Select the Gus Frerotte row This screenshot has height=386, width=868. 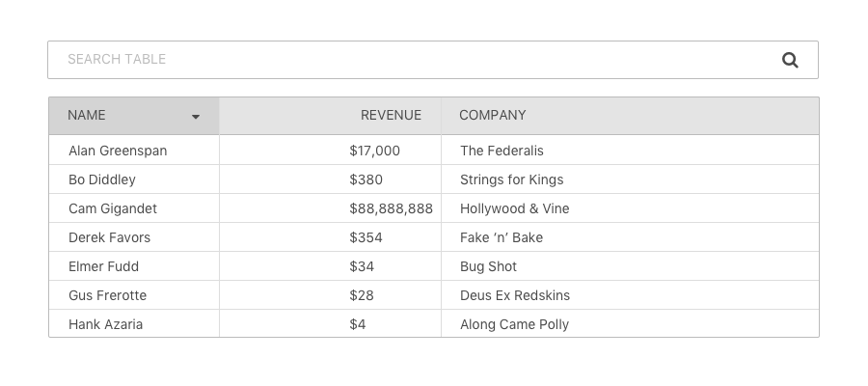(x=433, y=295)
